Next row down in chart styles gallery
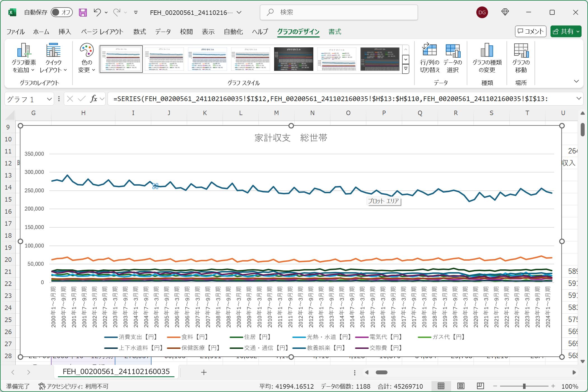 pos(405,59)
